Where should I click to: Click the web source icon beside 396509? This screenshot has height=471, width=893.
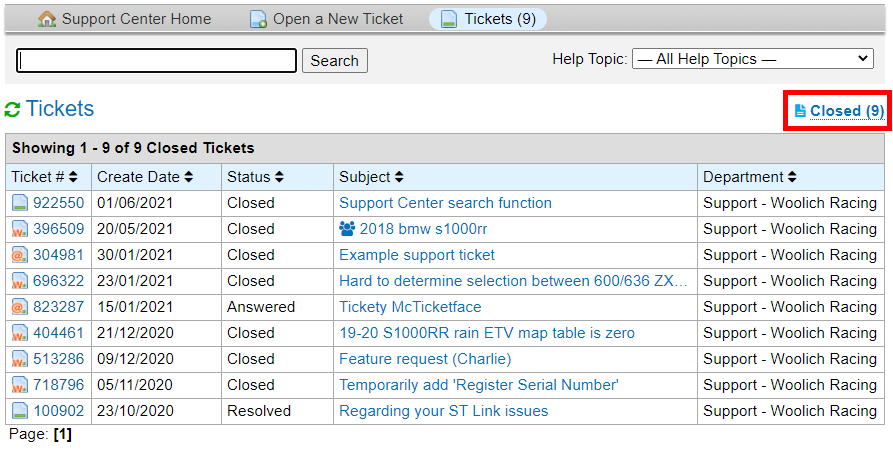coord(20,229)
